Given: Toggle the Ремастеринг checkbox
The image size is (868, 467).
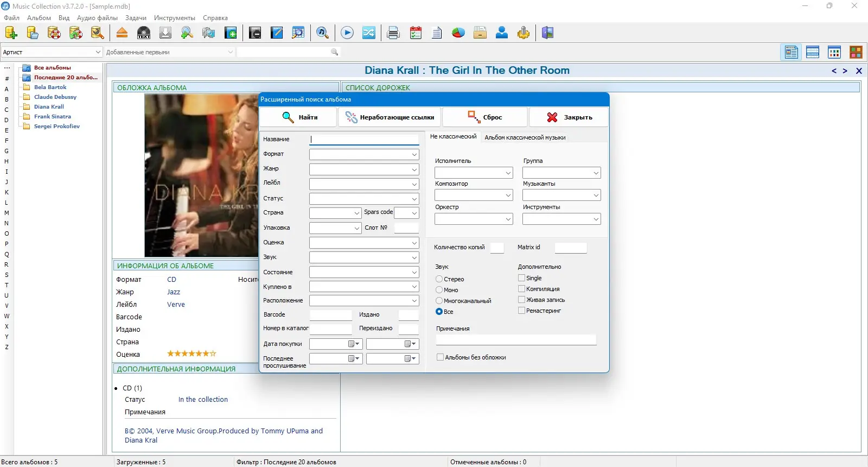Looking at the screenshot, I should [521, 311].
